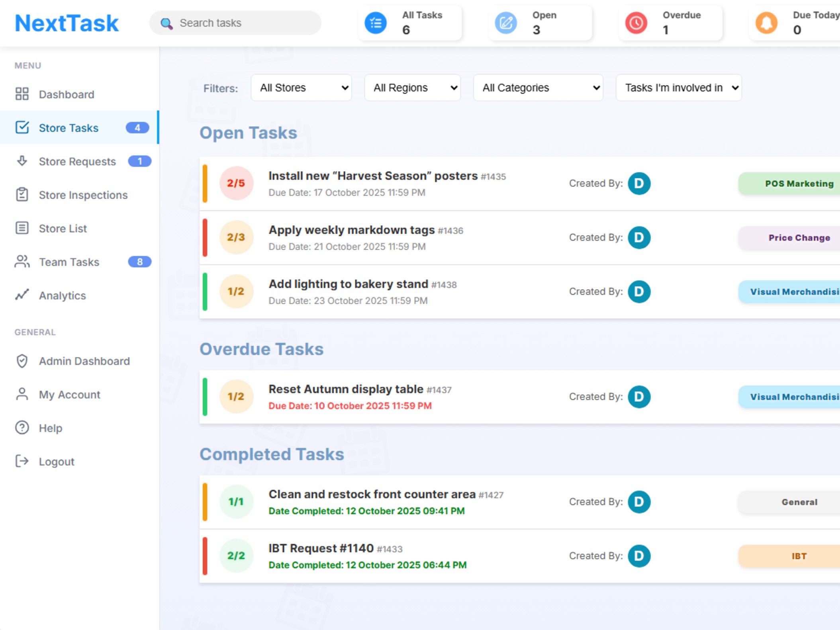Click the Team Tasks count badge 8

click(x=139, y=262)
